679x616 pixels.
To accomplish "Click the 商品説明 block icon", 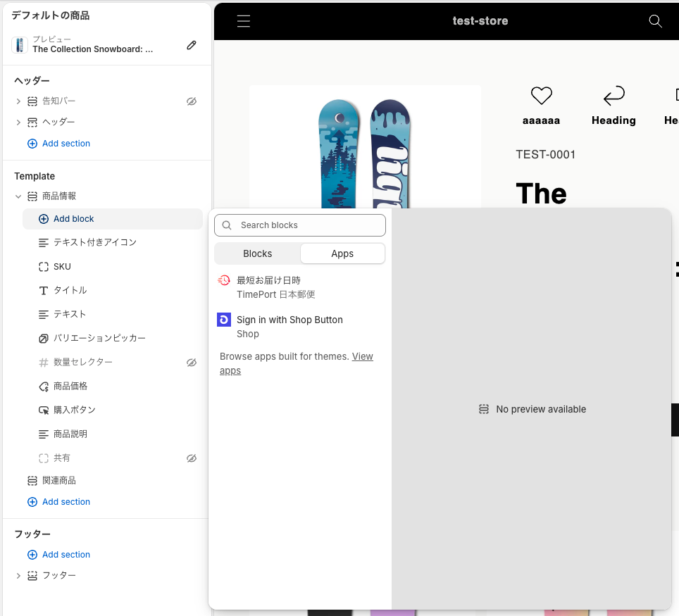I will coord(44,434).
